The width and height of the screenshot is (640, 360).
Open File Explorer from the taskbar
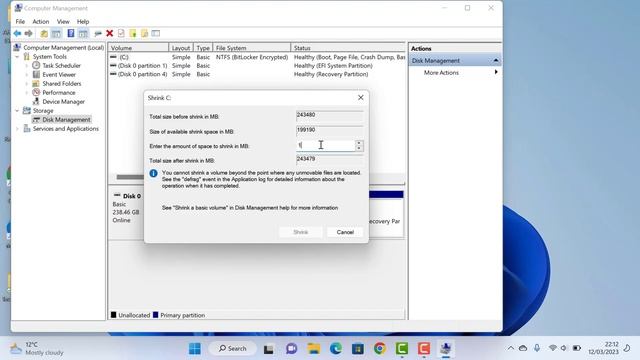tap(313, 349)
